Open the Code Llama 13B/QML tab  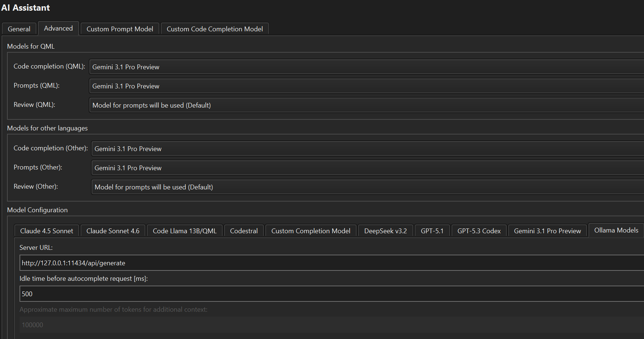tap(185, 231)
